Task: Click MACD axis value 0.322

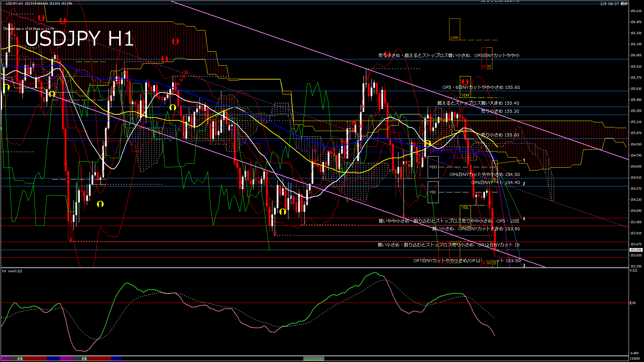Action: [x=634, y=270]
